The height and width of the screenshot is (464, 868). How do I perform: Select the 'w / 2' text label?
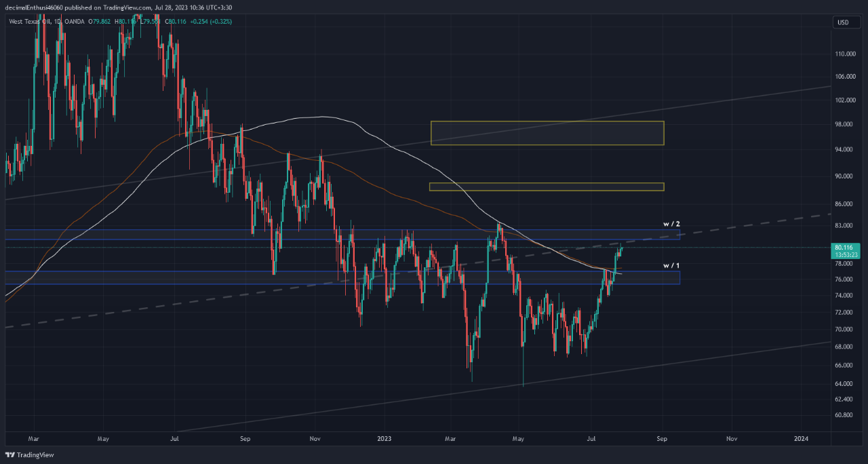(x=671, y=224)
